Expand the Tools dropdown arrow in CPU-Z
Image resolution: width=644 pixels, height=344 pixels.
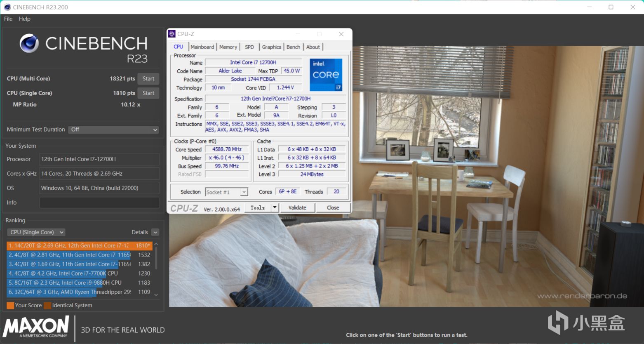(275, 208)
